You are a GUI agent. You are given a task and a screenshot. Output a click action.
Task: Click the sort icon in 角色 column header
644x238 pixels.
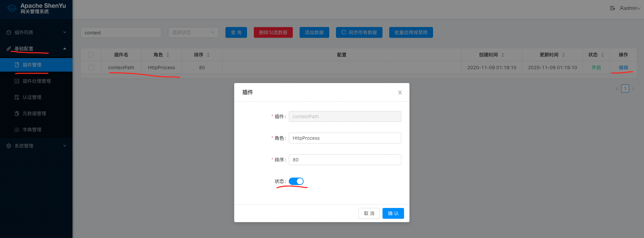point(168,55)
